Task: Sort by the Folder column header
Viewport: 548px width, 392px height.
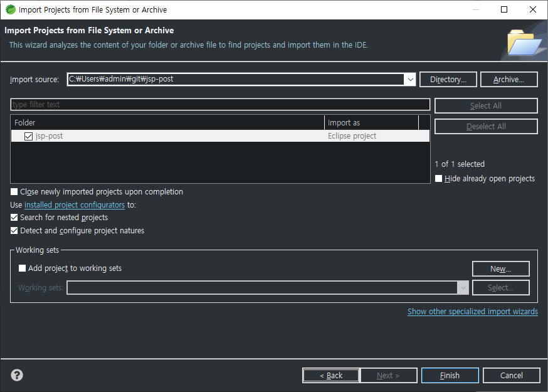Action: (x=167, y=123)
